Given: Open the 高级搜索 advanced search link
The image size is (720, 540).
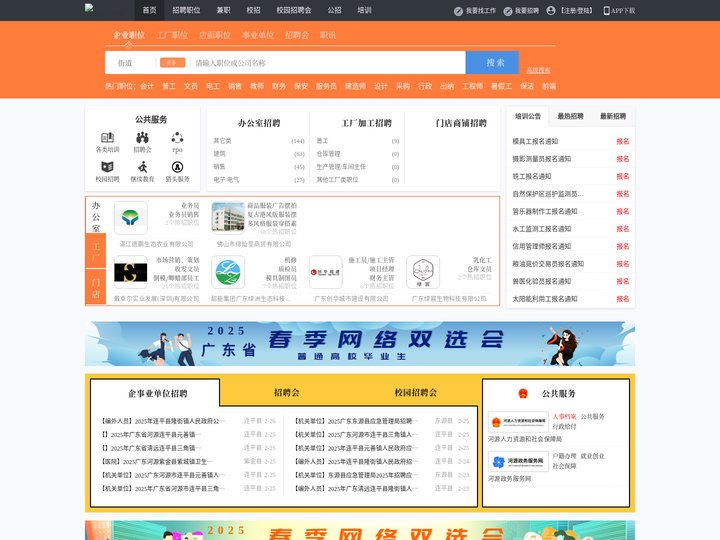Looking at the screenshot, I should tap(538, 70).
